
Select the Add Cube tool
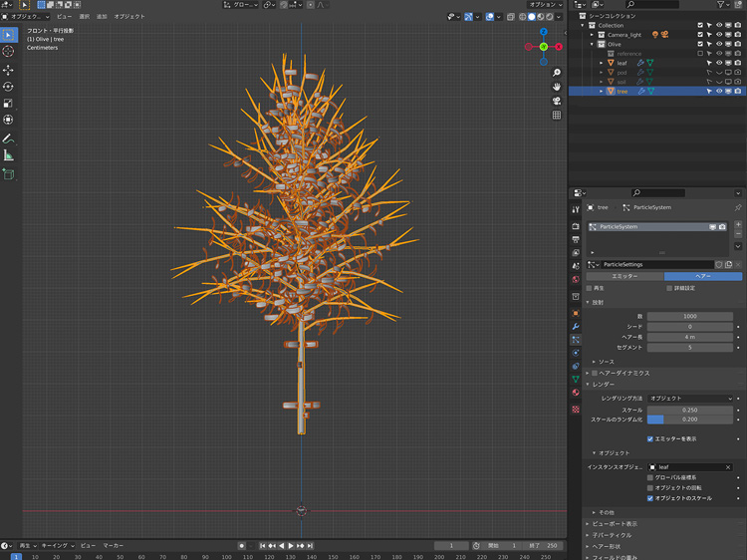9,174
